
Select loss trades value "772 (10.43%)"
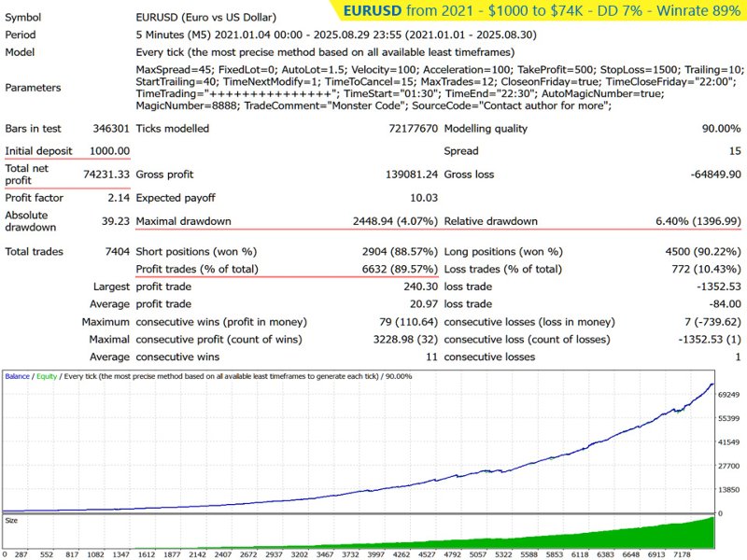coord(706,269)
